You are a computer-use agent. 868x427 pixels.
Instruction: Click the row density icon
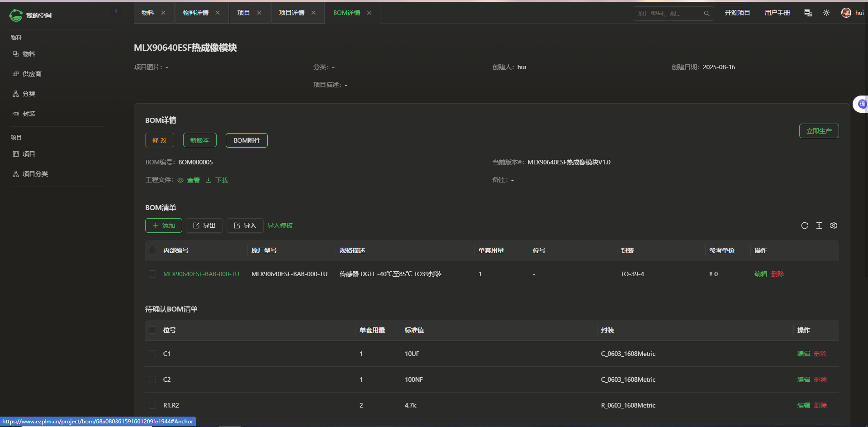coord(819,225)
